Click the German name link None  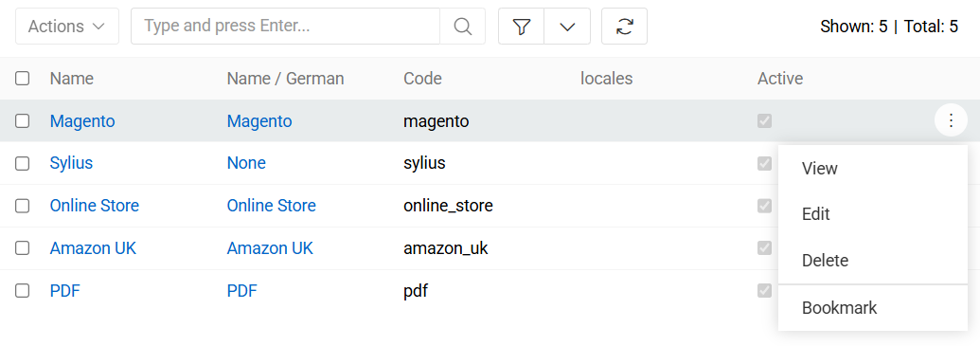pos(246,163)
